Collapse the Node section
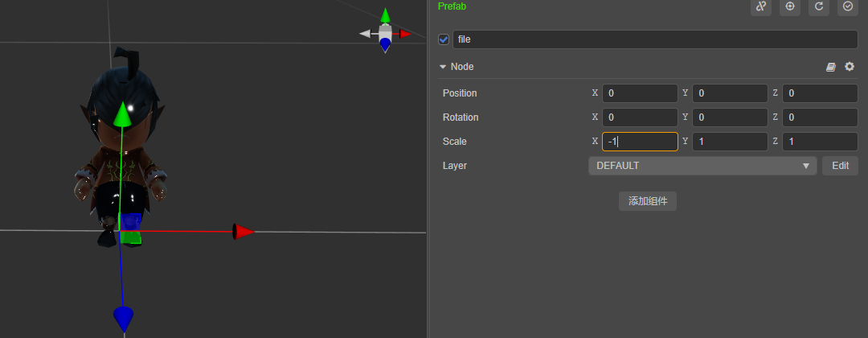868x338 pixels. pos(443,67)
